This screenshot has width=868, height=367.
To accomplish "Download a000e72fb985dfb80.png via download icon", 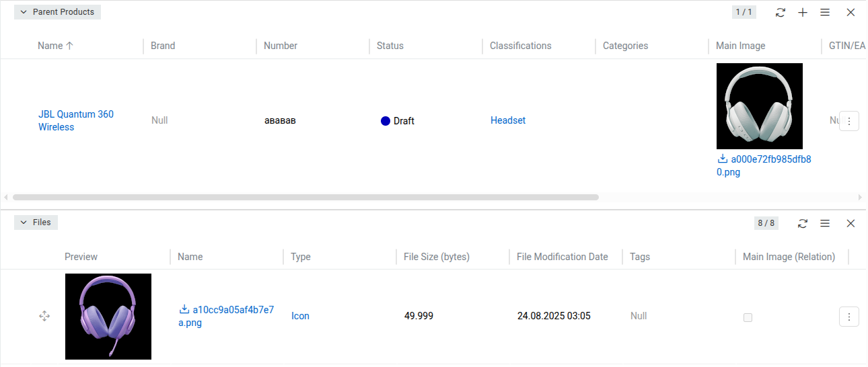I will click(723, 159).
